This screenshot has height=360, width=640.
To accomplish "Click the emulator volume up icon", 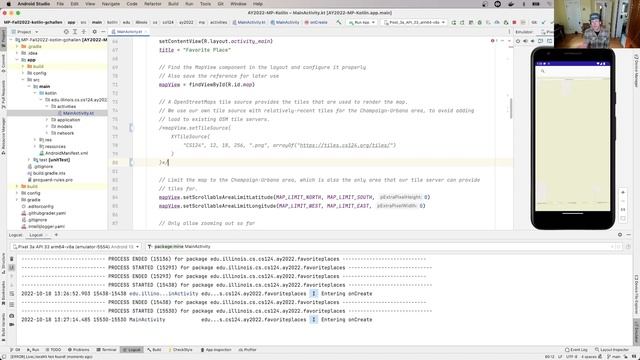I will (x=525, y=41).
